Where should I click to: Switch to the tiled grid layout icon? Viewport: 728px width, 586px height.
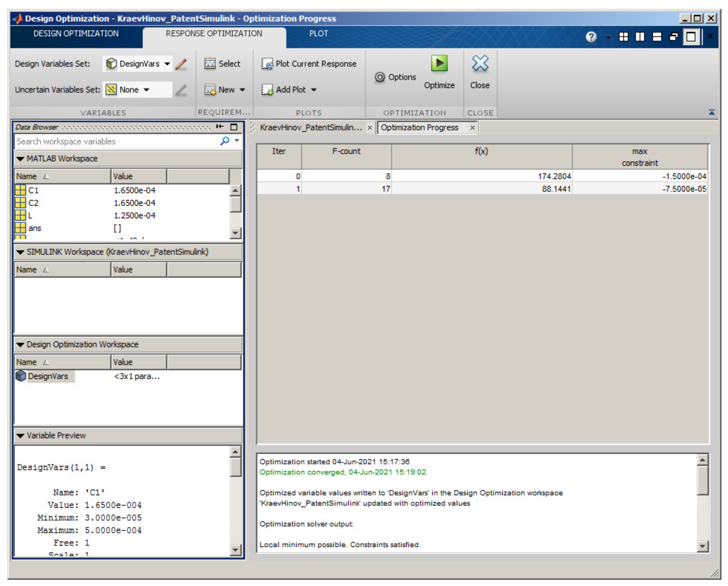point(623,36)
